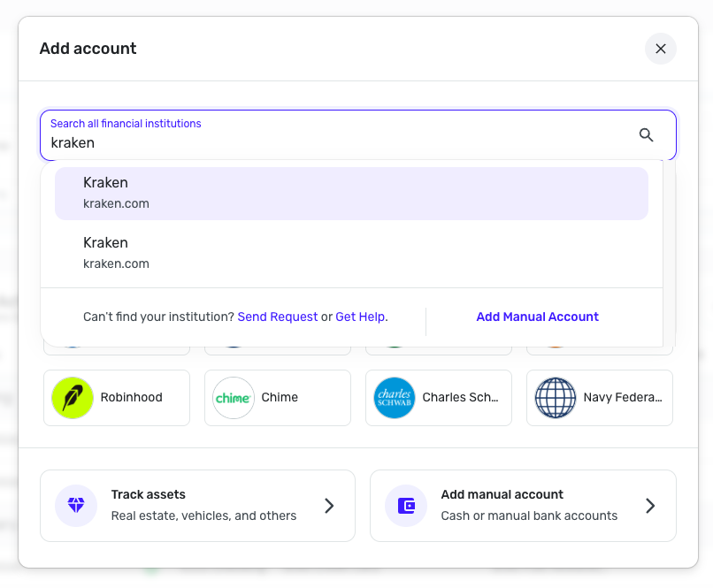Click the Track assets diamond icon
The image size is (713, 588).
(76, 506)
